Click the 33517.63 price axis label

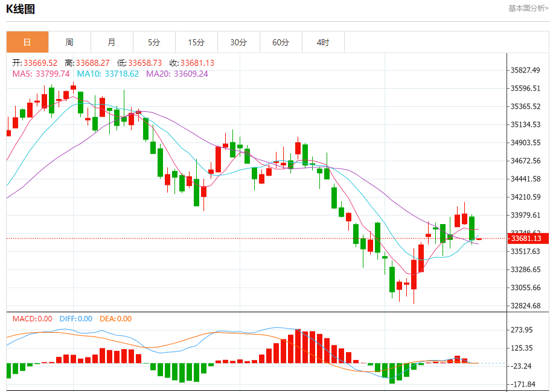click(x=525, y=251)
